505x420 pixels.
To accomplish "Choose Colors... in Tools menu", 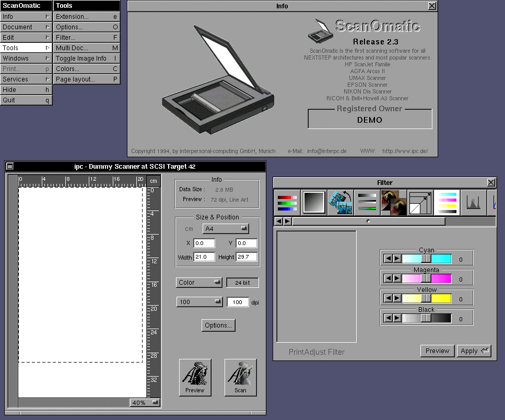I will pos(87,69).
